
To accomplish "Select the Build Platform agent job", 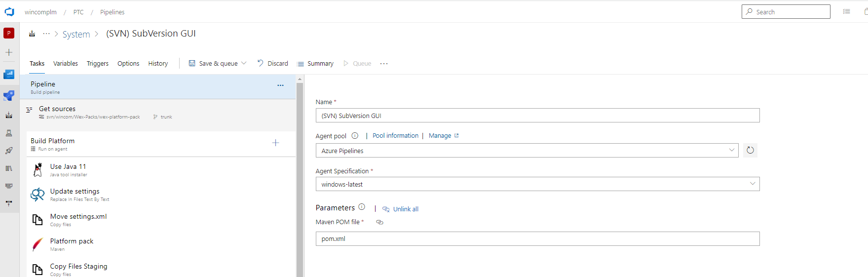I will [x=161, y=144].
